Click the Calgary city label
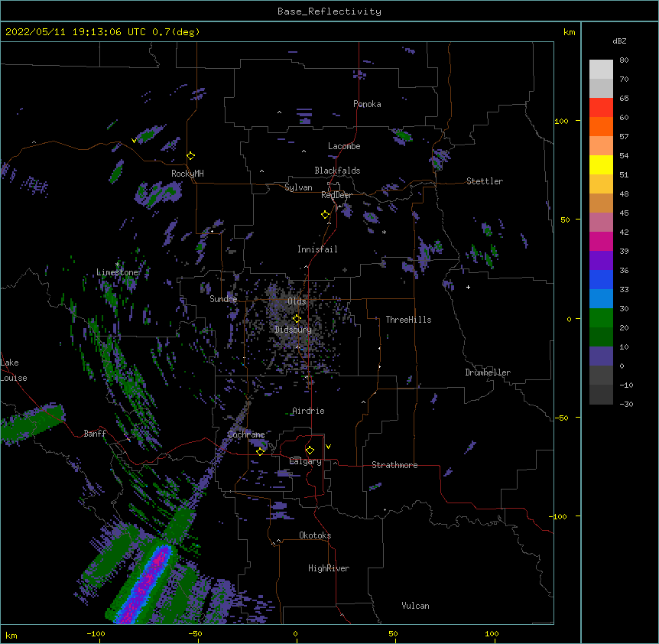This screenshot has height=644, width=659. (x=306, y=461)
